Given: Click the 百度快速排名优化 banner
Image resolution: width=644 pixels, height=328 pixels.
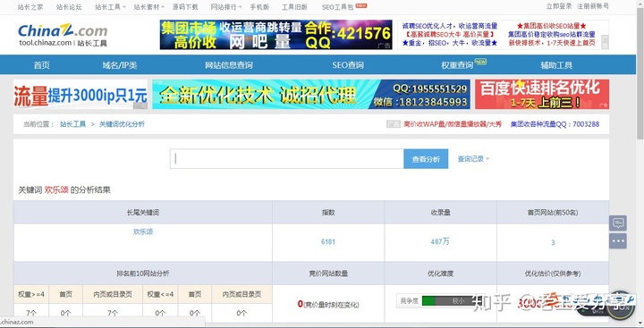Looking at the screenshot, I should click(x=542, y=95).
